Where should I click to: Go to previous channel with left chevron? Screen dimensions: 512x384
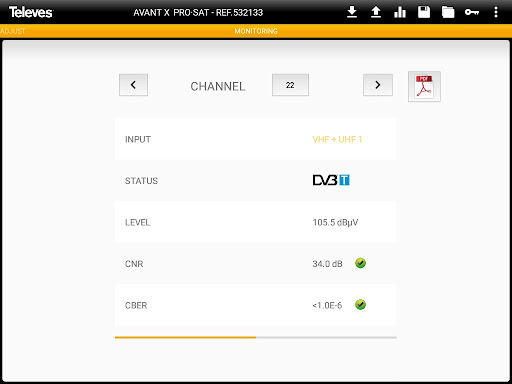133,85
